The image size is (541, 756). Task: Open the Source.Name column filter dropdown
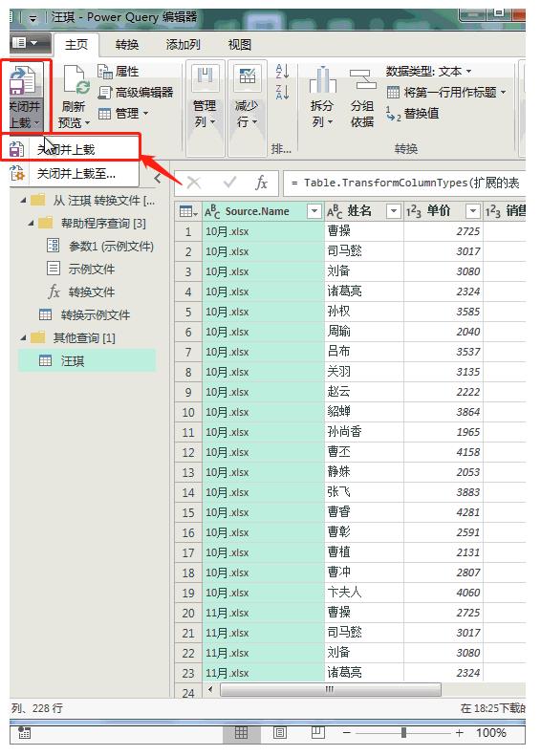[314, 211]
